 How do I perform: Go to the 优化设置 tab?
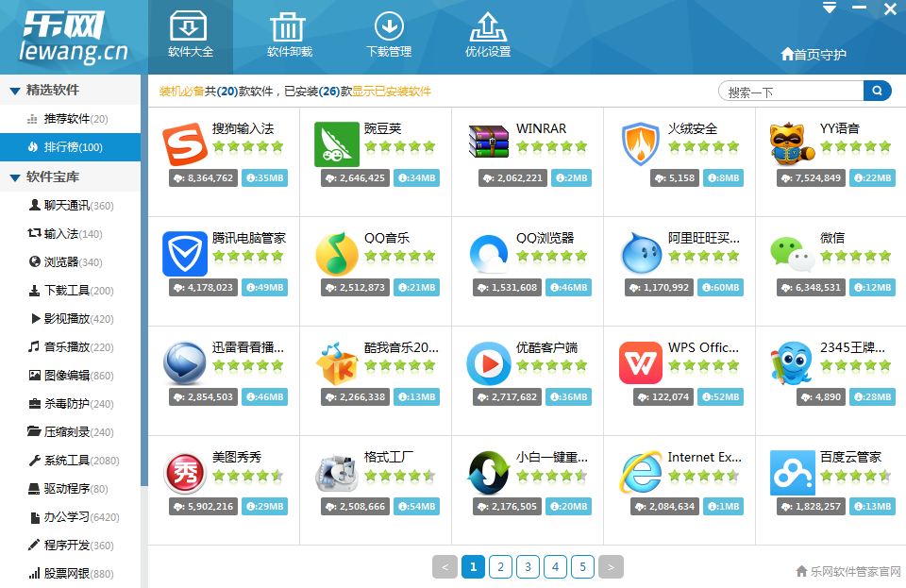488,37
